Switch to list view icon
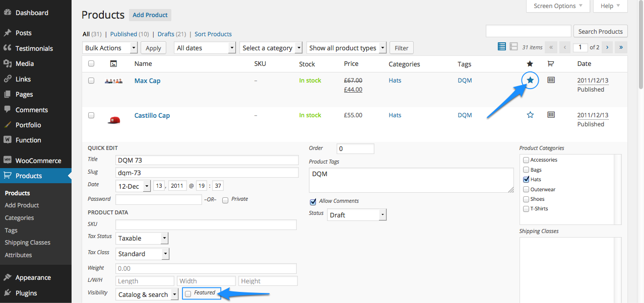The image size is (644, 303). click(501, 47)
